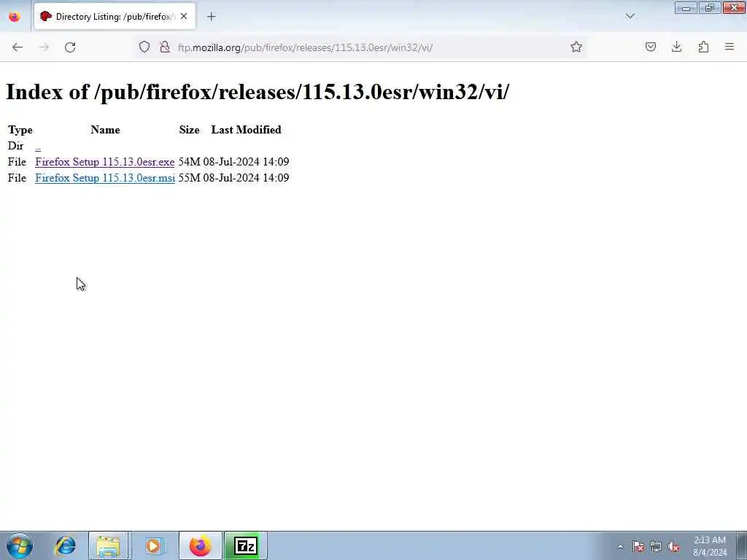The height and width of the screenshot is (560, 747).
Task: Click the 'Last Modified' column header
Action: coord(247,130)
